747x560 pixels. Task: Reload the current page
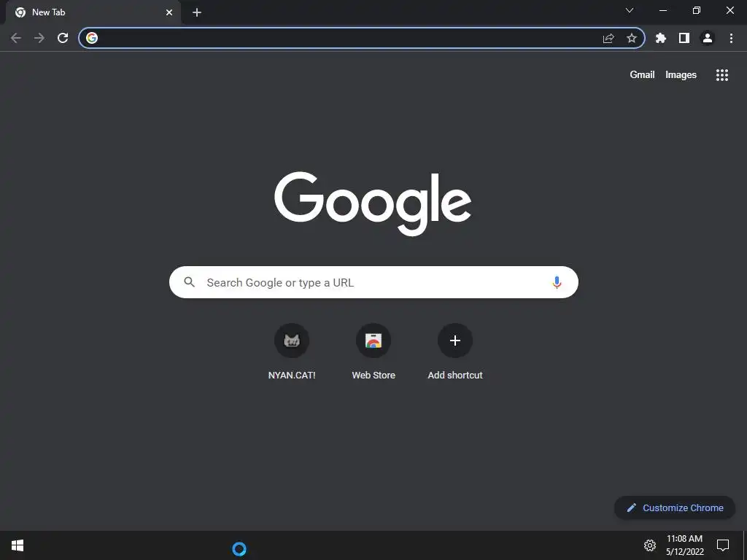point(63,38)
